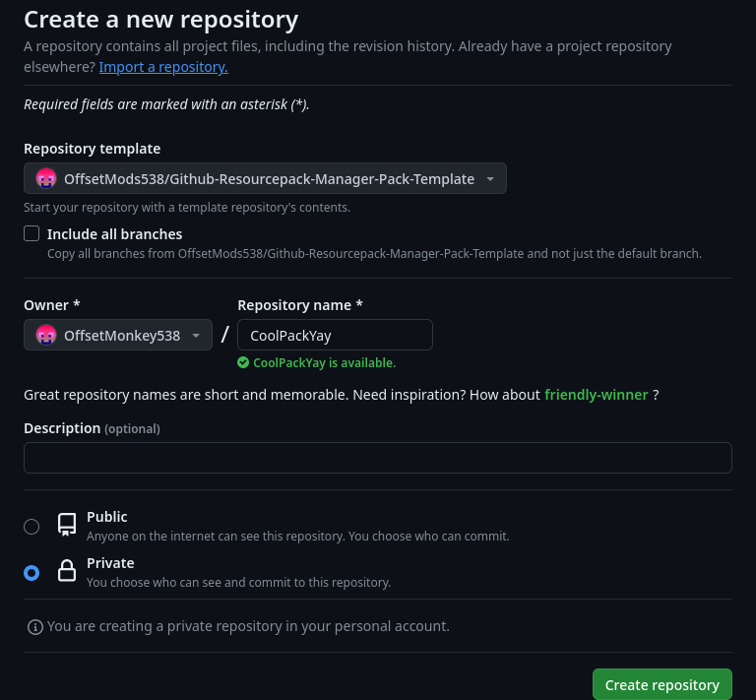Click the 'Description (optional)' label
Viewport: 756px width, 700px height.
tap(92, 428)
